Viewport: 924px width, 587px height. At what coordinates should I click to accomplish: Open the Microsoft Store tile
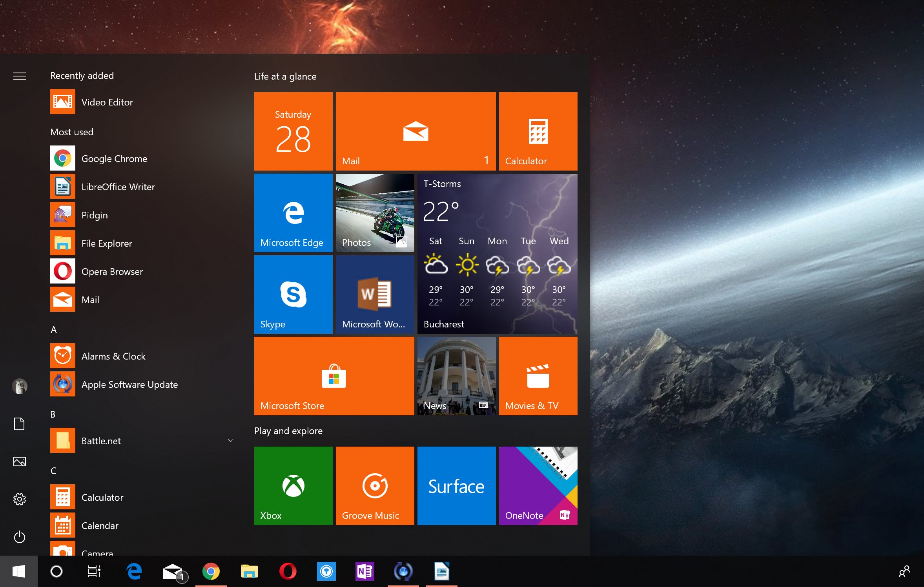click(x=334, y=376)
